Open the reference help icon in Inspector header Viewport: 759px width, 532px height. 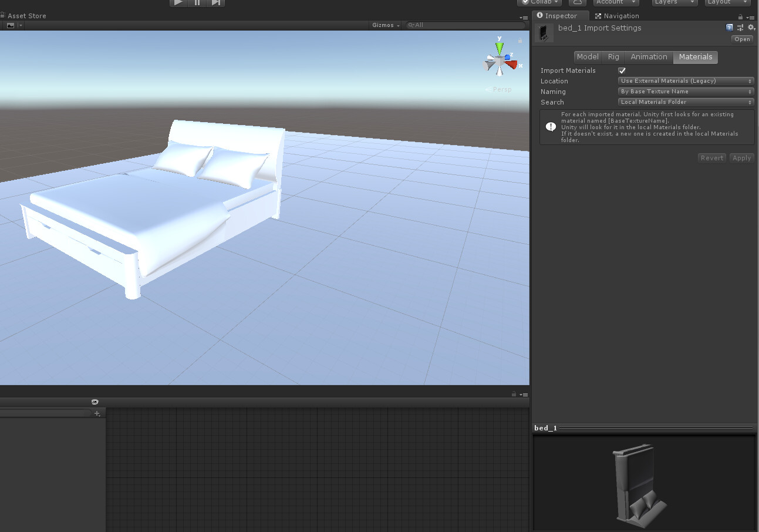[x=730, y=28]
